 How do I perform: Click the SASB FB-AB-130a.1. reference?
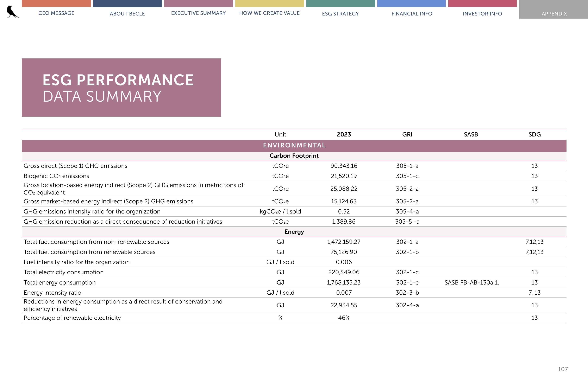472,283
